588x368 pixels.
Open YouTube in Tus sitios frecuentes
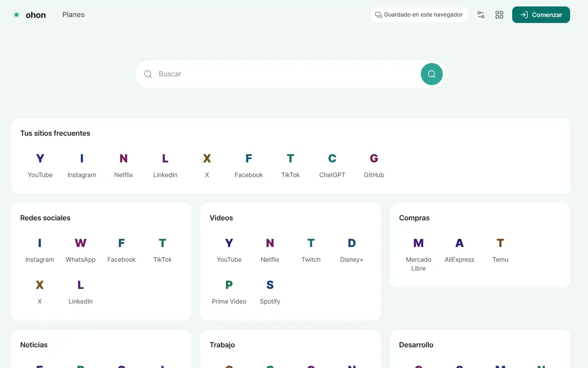click(x=40, y=165)
